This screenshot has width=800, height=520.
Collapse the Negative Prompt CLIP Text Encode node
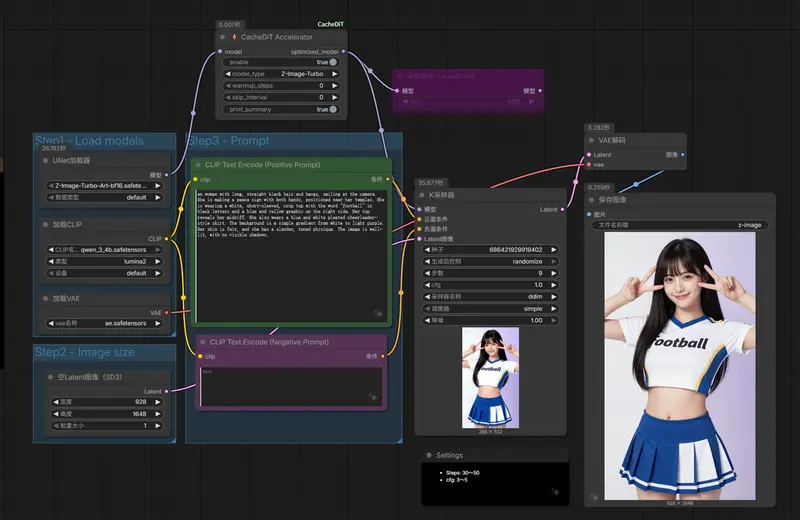(203, 342)
